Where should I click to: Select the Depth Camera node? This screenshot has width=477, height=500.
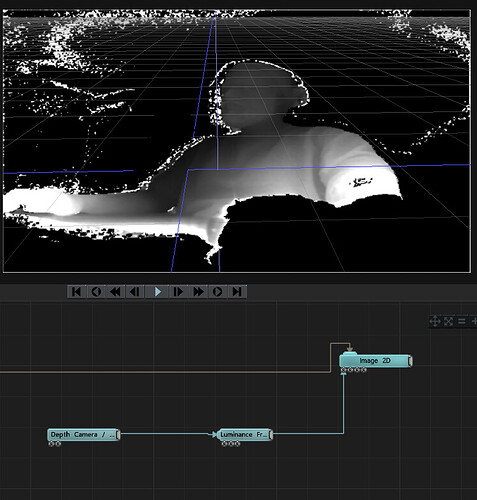coord(82,435)
